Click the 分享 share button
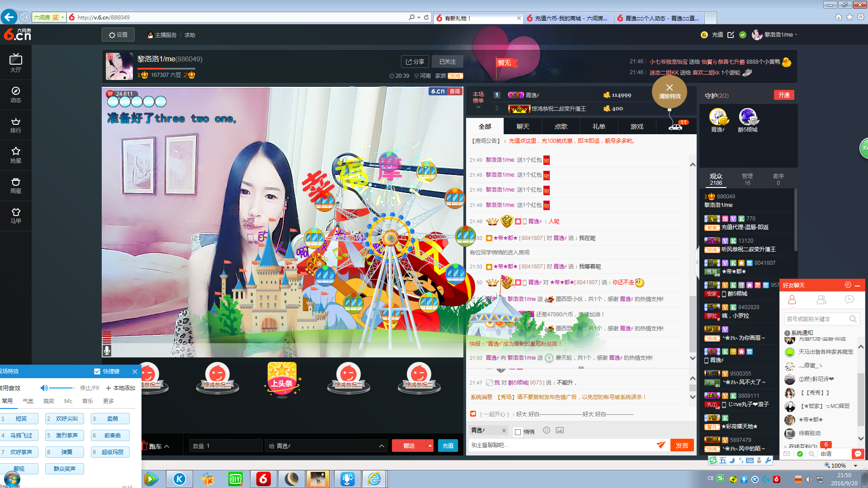 tap(415, 61)
